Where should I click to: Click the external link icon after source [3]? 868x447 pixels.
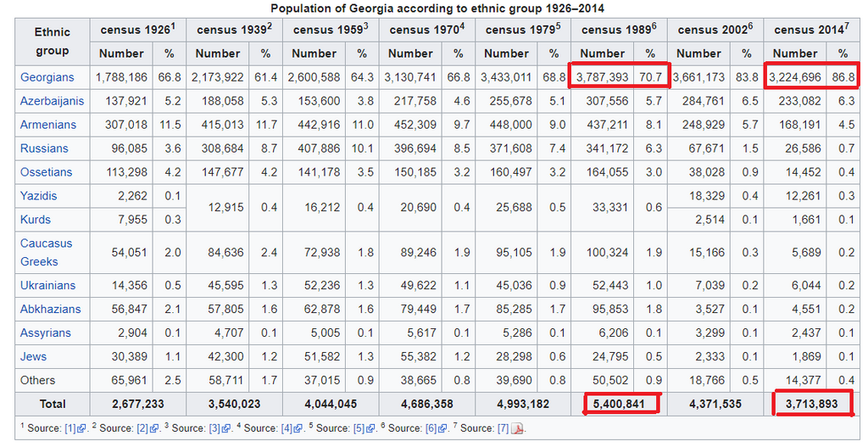click(x=225, y=428)
